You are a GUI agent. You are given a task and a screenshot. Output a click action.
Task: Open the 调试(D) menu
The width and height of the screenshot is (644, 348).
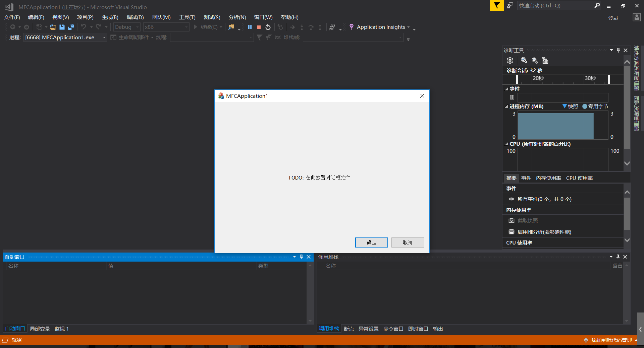[x=135, y=17]
